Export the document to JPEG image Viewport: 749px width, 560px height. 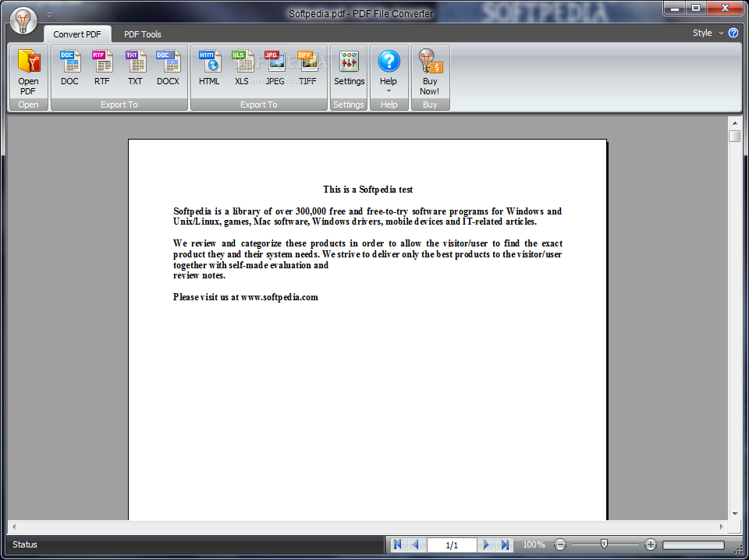(x=275, y=67)
